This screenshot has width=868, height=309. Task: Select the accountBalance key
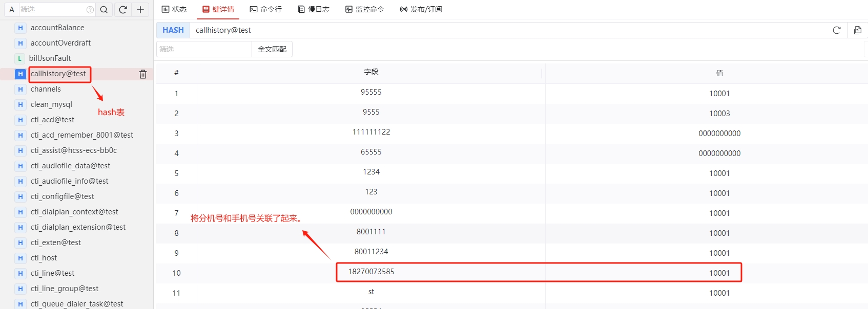(x=57, y=28)
